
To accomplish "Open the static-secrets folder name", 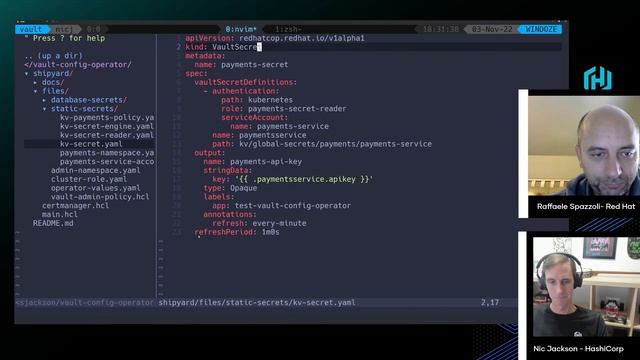I will 84,109.
